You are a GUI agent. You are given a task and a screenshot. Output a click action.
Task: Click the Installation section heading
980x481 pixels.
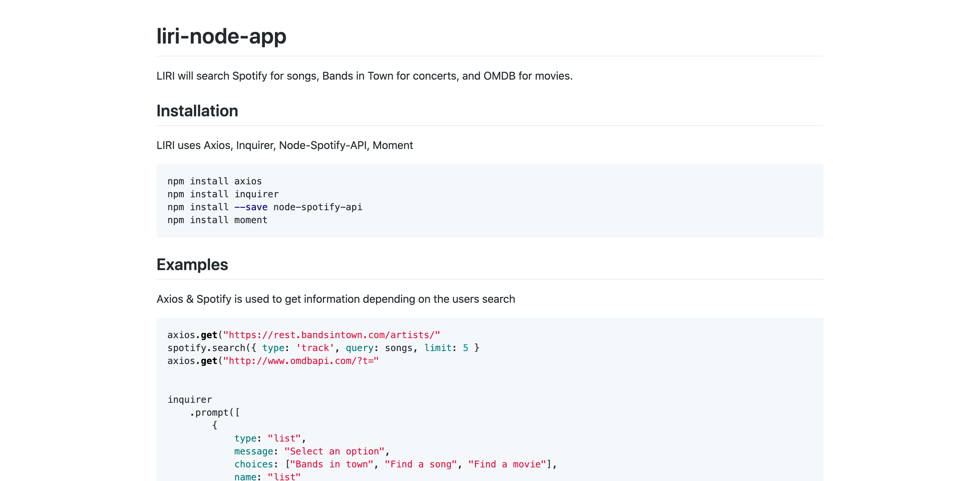point(197,111)
